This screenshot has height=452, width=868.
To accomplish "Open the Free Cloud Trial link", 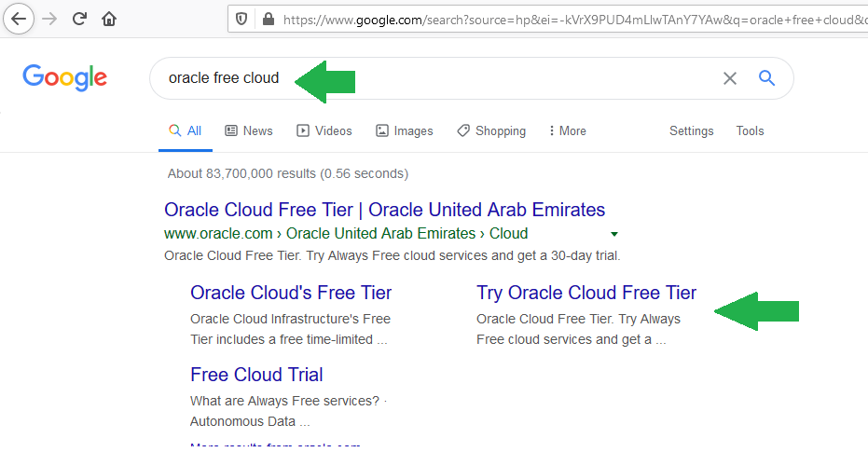I will tap(256, 375).
